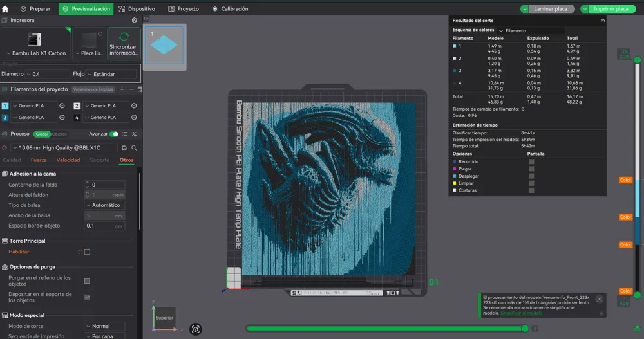Open the Velocidad settings tab

pyautogui.click(x=68, y=160)
